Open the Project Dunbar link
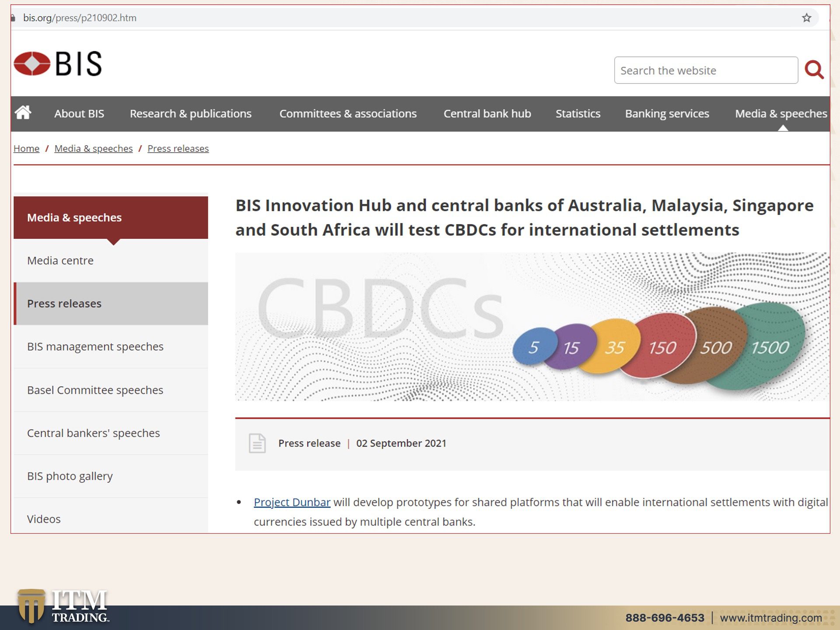This screenshot has height=630, width=840. coord(292,502)
